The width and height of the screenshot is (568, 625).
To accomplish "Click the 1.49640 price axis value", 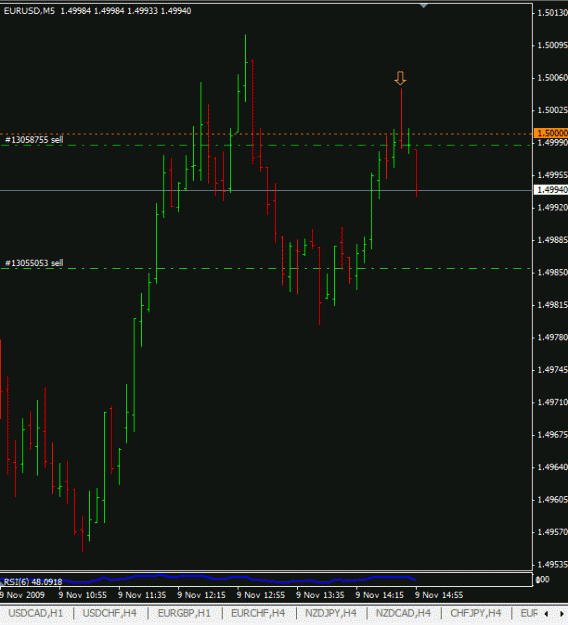I will tap(552, 467).
